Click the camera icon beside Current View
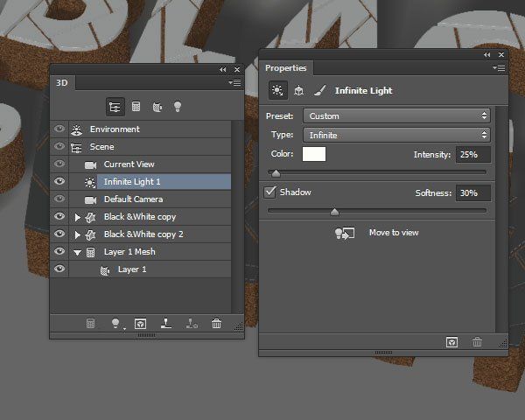The width and height of the screenshot is (525, 420). tap(90, 165)
